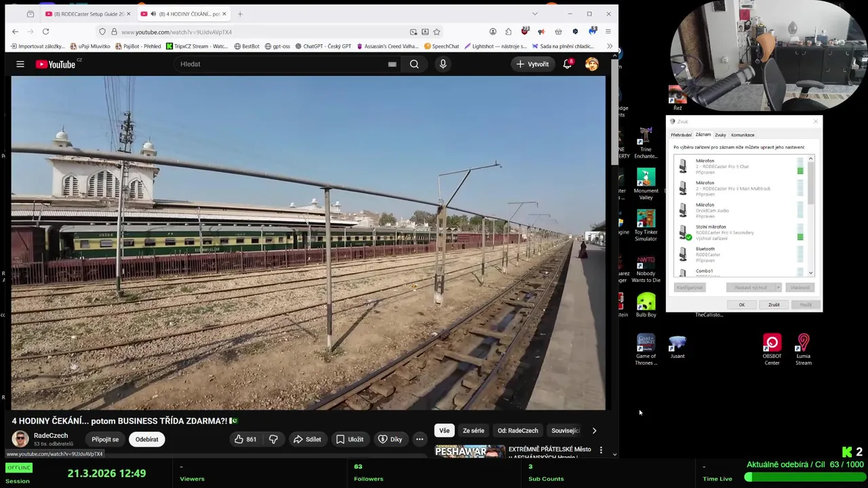Launch OBSBOT Center from desktop
868x488 pixels.
(772, 350)
